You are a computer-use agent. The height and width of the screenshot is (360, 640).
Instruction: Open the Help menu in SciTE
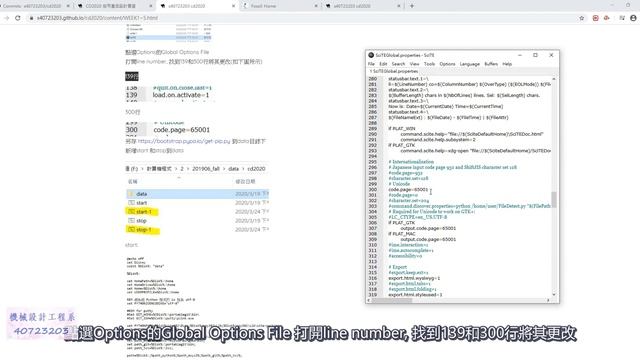point(507,64)
